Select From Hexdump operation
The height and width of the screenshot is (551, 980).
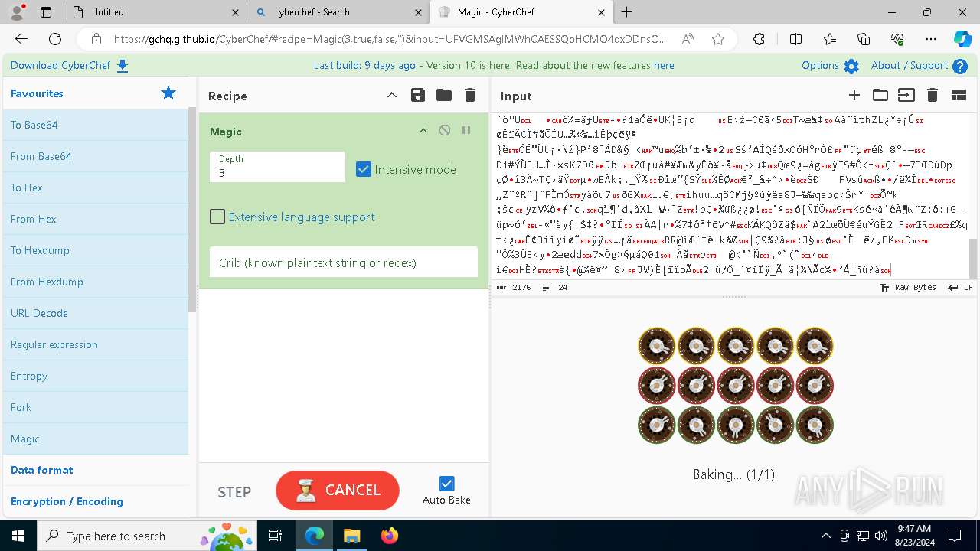(95, 282)
